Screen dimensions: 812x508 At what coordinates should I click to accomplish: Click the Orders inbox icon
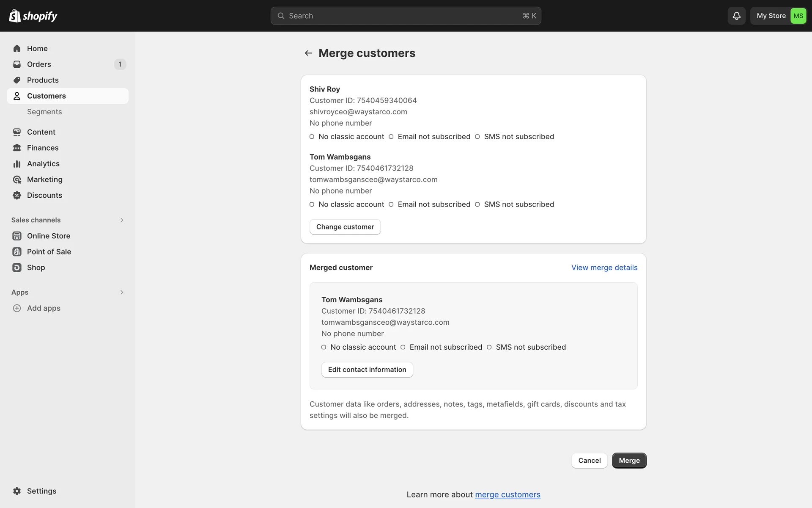click(17, 64)
